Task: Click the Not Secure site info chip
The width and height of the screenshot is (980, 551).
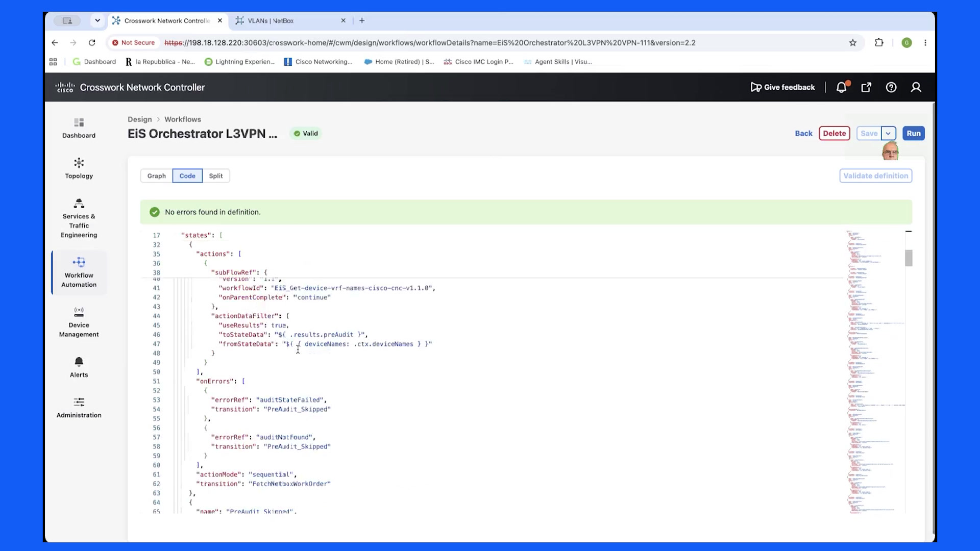Action: coord(134,43)
